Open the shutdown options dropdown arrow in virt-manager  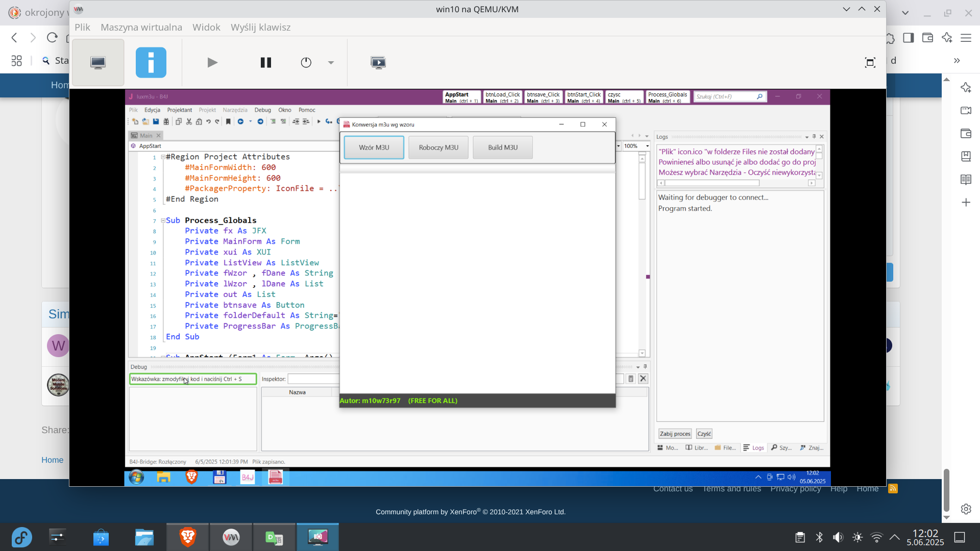[331, 62]
